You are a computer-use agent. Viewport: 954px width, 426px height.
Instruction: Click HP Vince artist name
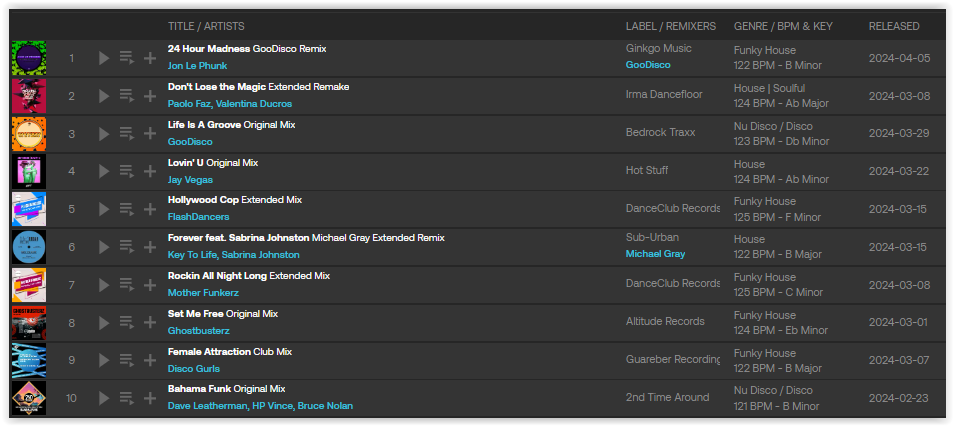271,406
